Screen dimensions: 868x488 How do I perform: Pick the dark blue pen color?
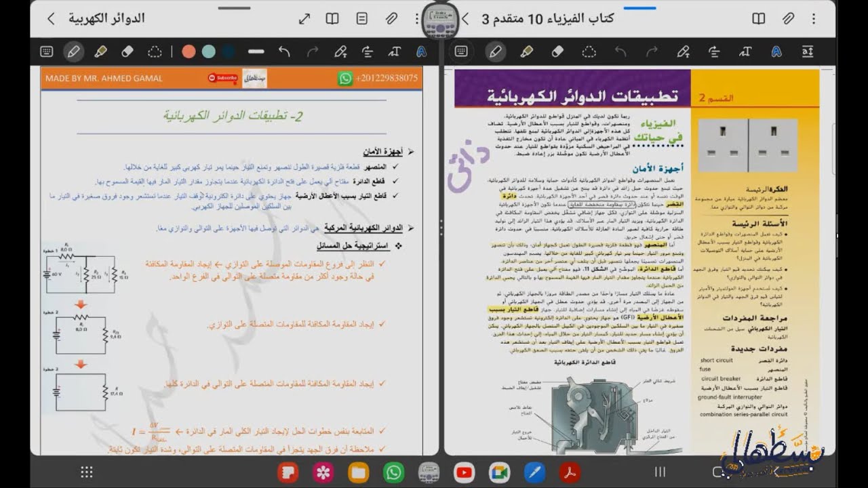click(x=229, y=52)
